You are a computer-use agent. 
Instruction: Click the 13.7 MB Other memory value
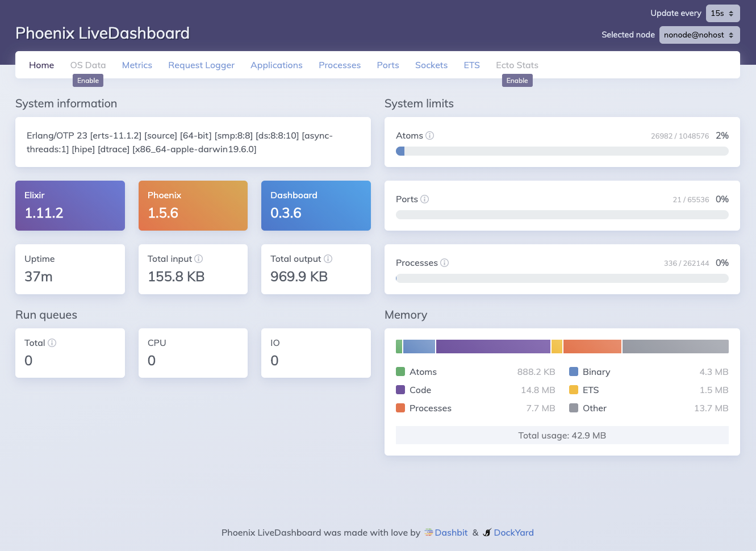pos(711,408)
